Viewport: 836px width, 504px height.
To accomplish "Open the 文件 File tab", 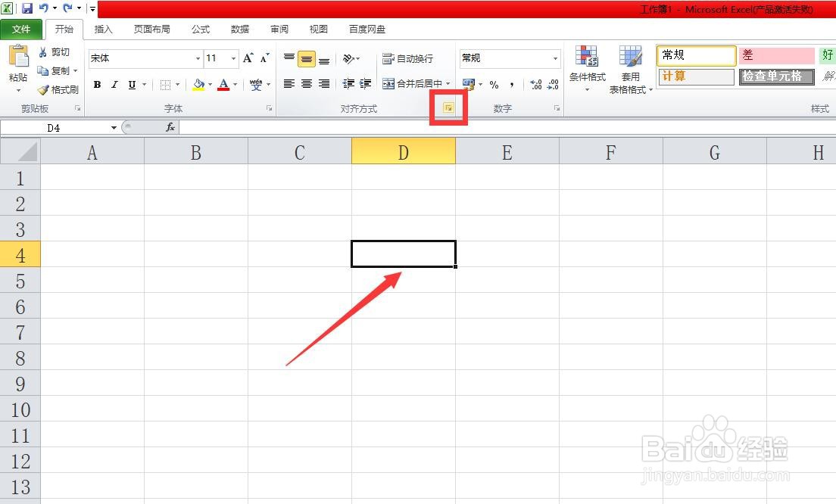I will (x=21, y=29).
